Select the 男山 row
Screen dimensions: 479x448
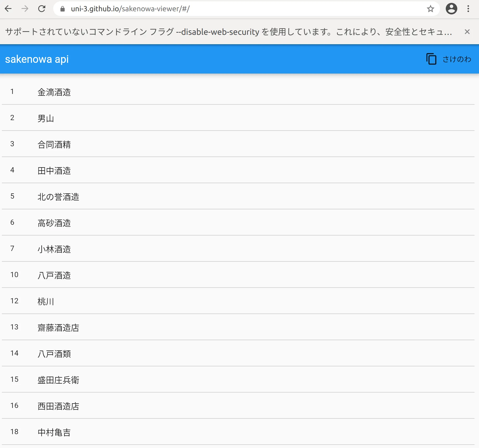pos(238,118)
